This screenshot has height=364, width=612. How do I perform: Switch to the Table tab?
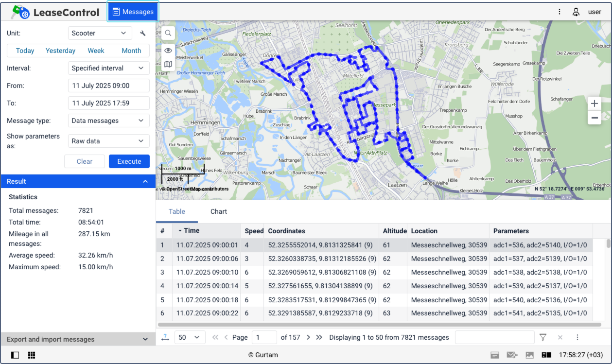click(177, 211)
